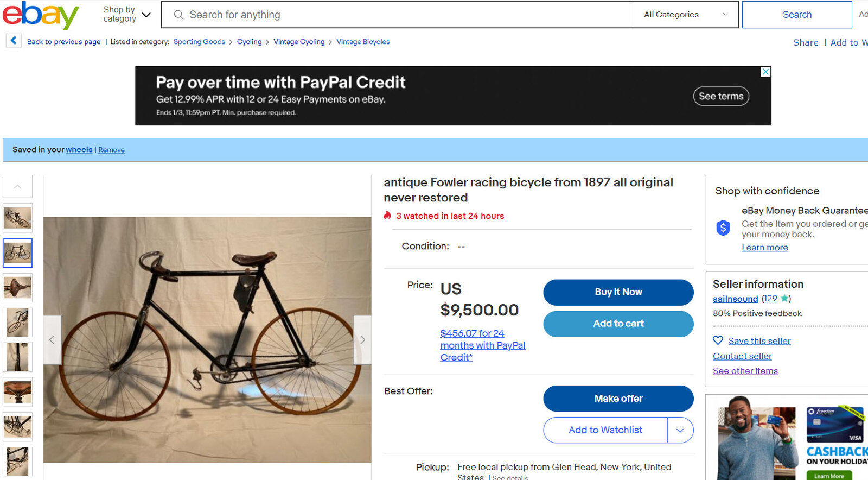Open the Vintage Bicycles category
The image size is (868, 480).
(363, 41)
